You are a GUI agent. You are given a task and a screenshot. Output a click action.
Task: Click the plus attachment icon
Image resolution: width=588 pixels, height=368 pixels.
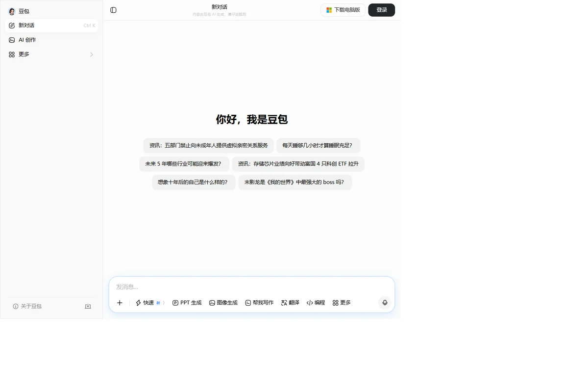tap(120, 303)
